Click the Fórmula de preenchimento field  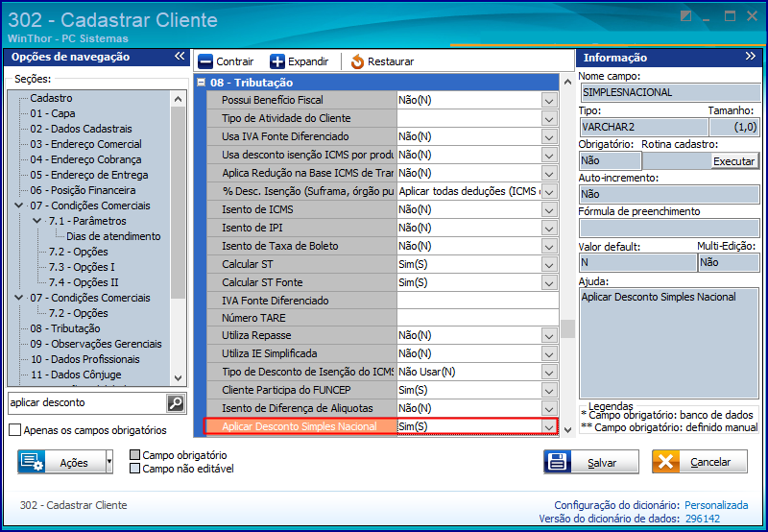(669, 229)
